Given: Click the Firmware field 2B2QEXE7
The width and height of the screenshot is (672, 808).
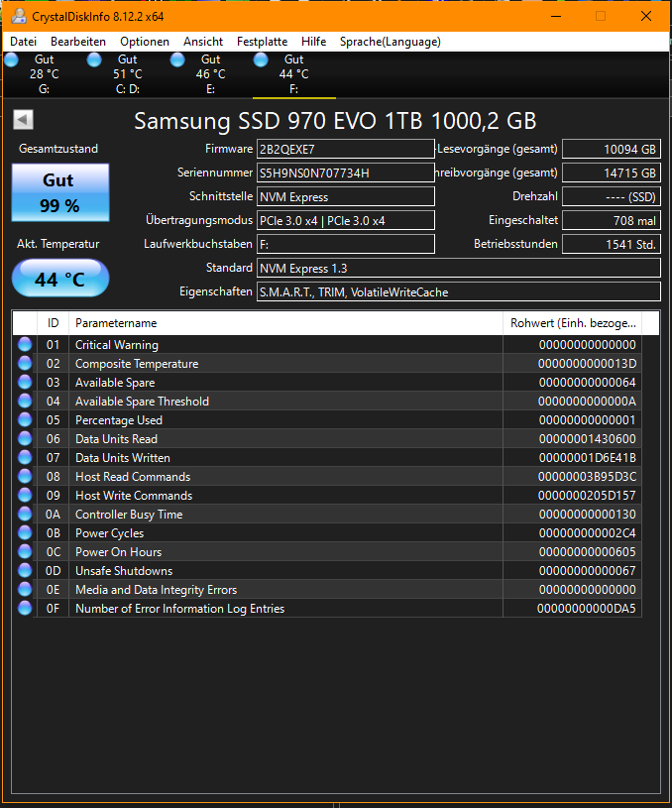Looking at the screenshot, I should coord(345,149).
